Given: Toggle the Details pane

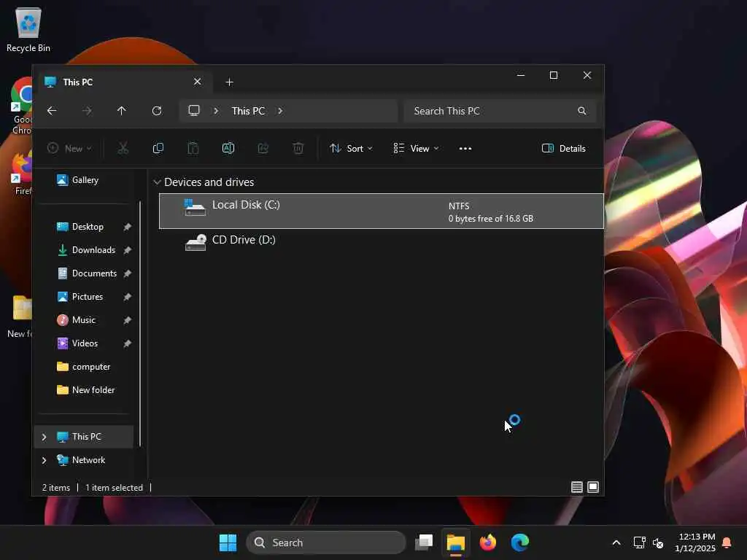Looking at the screenshot, I should [564, 149].
